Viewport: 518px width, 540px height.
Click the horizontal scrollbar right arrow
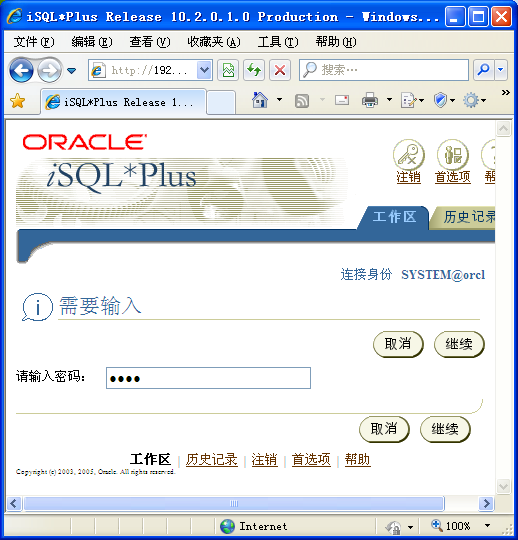[x=486, y=503]
